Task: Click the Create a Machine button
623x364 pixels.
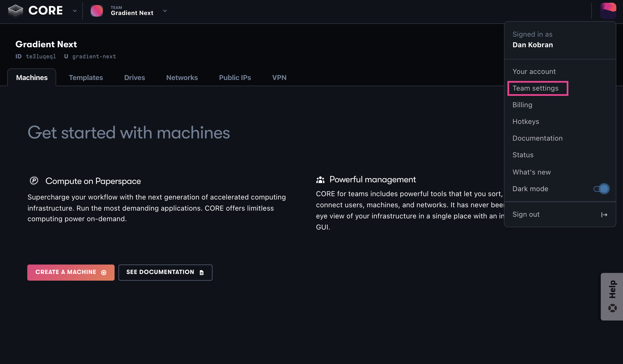Action: pyautogui.click(x=71, y=272)
